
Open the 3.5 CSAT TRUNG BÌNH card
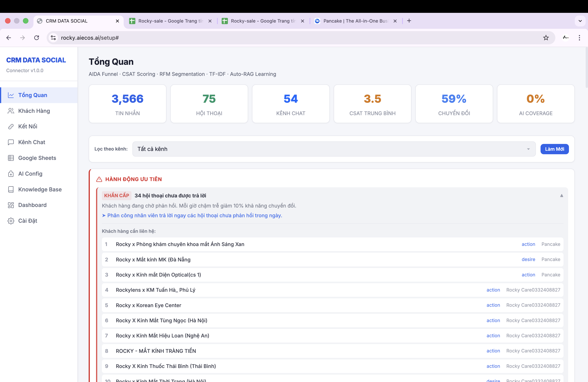point(372,104)
